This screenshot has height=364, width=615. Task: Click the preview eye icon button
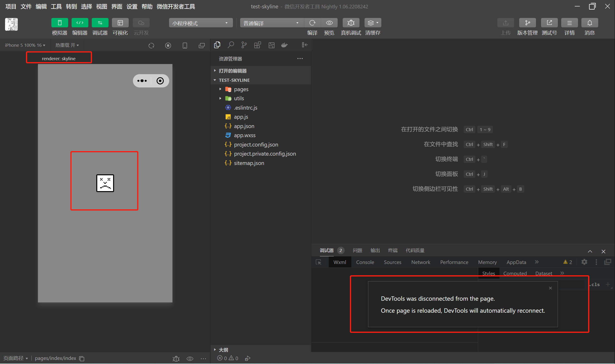pos(329,23)
